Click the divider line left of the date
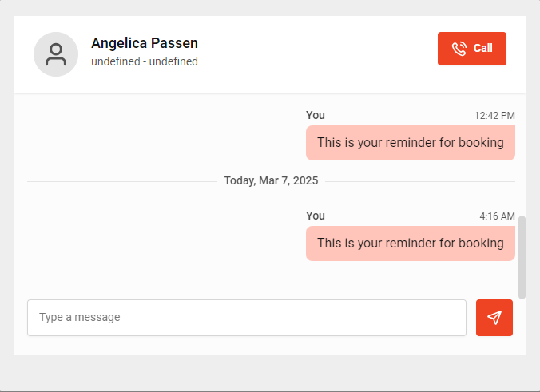 pos(121,182)
